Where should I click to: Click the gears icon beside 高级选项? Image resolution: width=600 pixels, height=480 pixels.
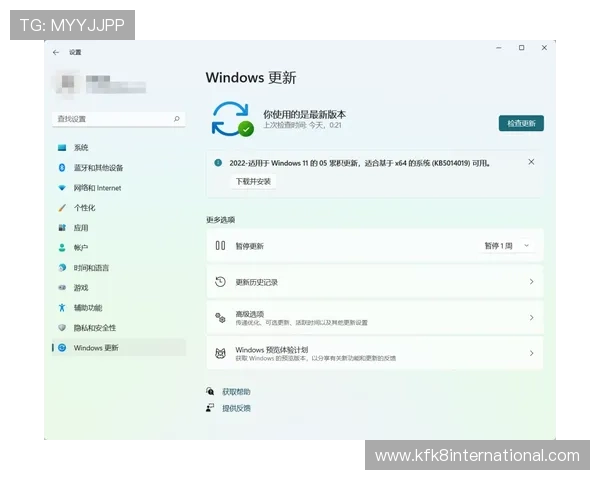tap(220, 318)
